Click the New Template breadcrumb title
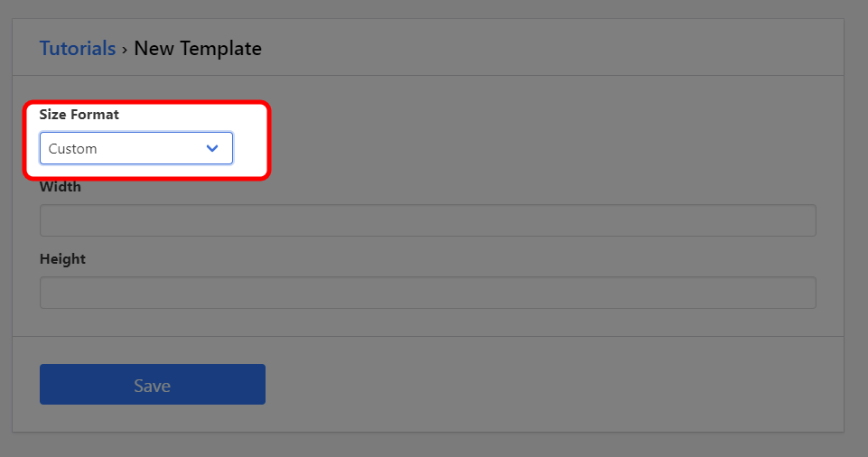The width and height of the screenshot is (868, 457). [198, 48]
